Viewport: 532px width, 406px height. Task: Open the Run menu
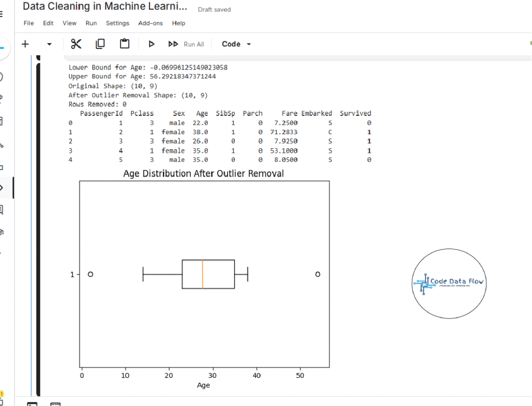pyautogui.click(x=91, y=23)
